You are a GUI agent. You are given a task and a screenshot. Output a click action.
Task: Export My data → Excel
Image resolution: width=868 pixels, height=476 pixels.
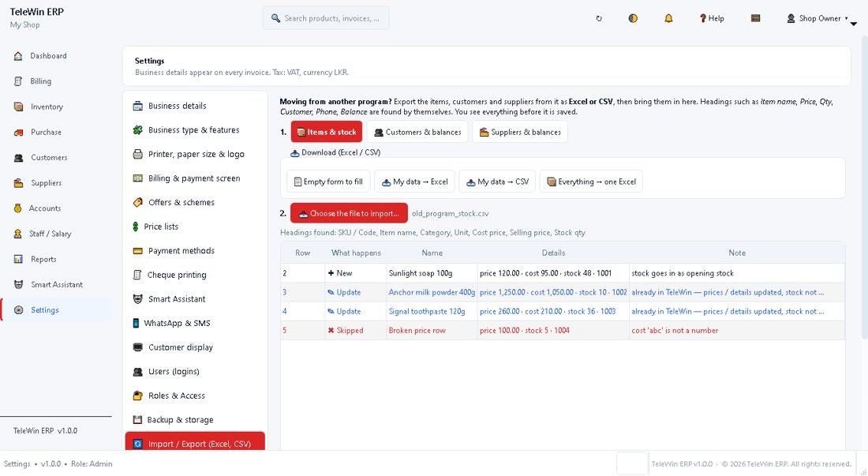(x=414, y=182)
